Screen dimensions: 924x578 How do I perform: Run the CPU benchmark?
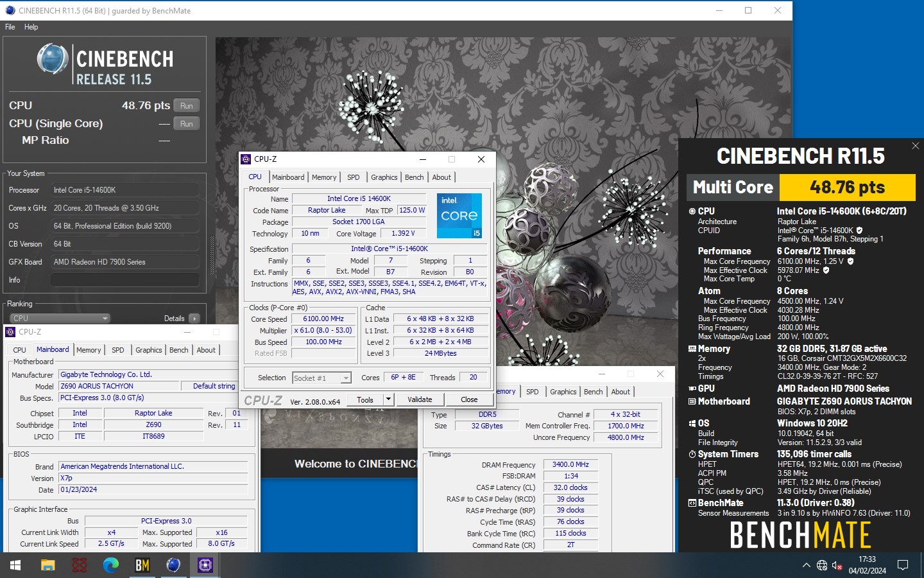coord(187,105)
